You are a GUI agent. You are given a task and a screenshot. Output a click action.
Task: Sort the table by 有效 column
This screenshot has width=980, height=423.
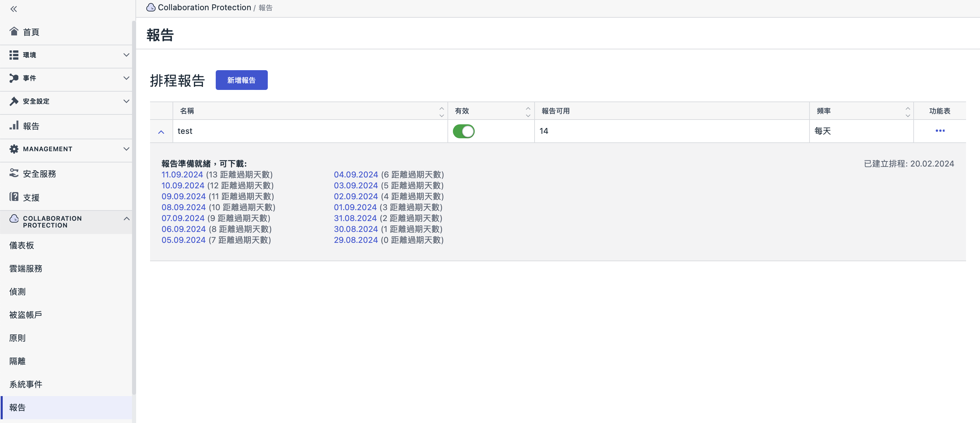pos(528,112)
